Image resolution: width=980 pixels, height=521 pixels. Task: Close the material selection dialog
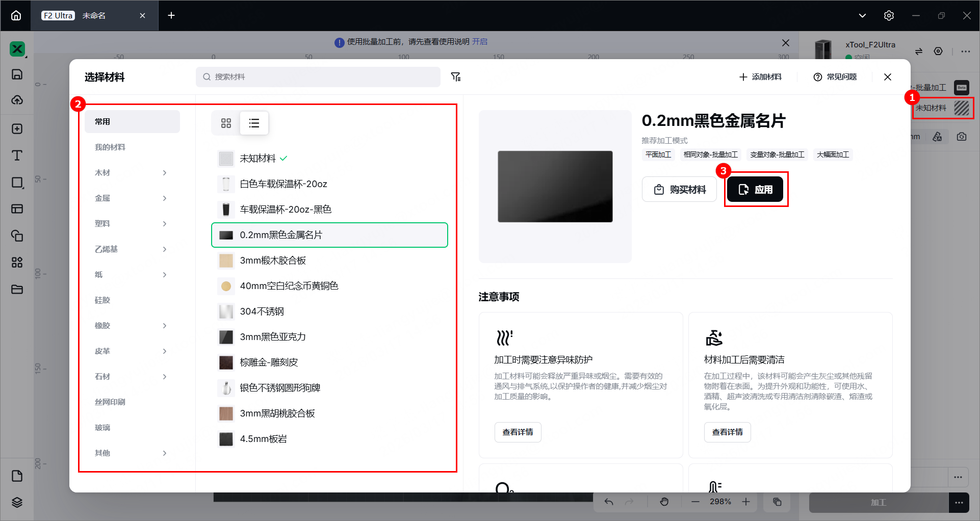pyautogui.click(x=888, y=77)
